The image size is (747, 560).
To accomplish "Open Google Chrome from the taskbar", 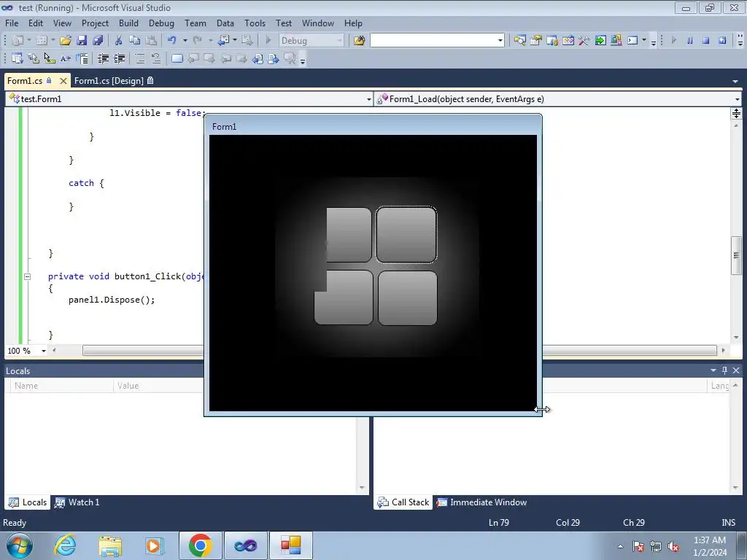I will (x=200, y=545).
